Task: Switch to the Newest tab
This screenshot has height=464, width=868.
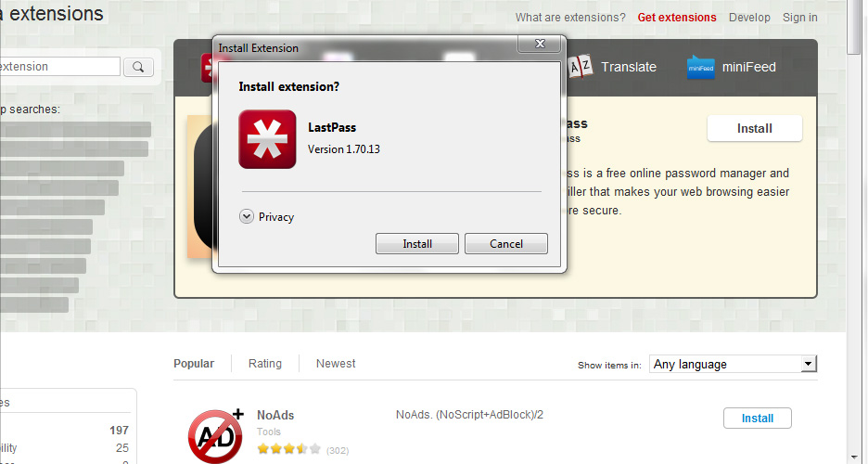Action: tap(336, 363)
